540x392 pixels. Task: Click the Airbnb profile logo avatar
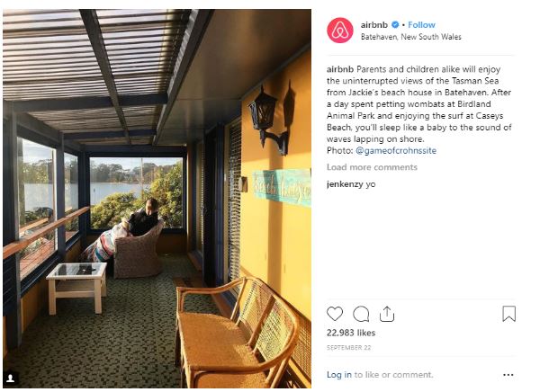340,31
